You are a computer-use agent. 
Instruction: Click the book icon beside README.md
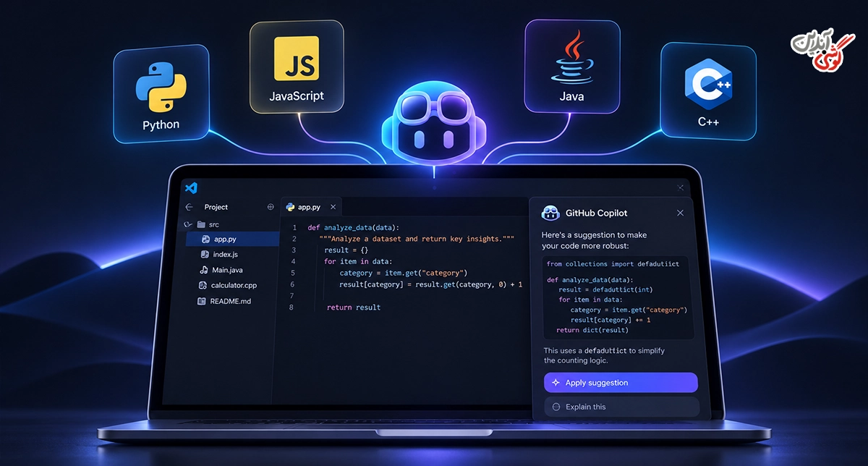coord(202,301)
